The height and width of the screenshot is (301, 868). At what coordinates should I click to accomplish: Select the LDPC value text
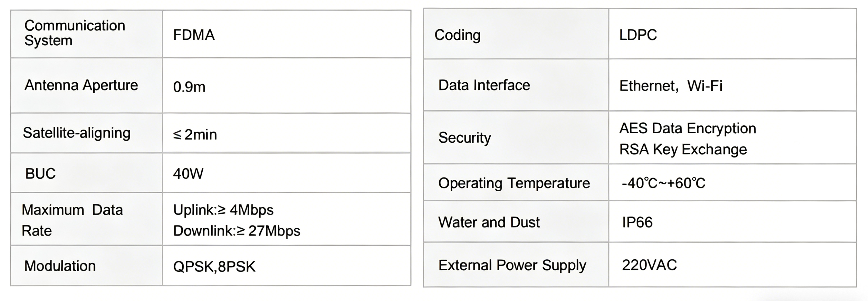(x=638, y=35)
